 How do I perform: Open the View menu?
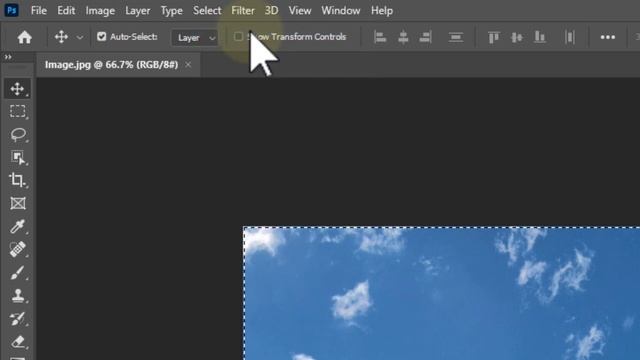(x=300, y=11)
